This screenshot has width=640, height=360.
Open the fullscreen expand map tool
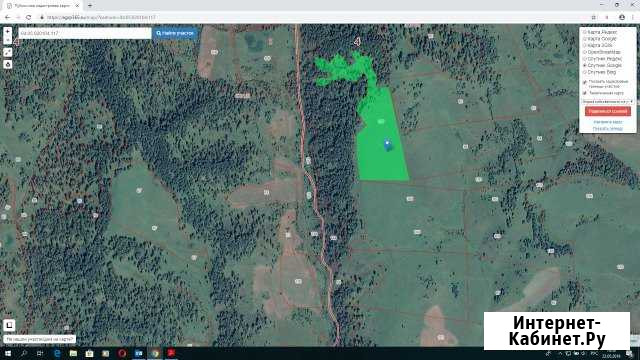click(8, 53)
